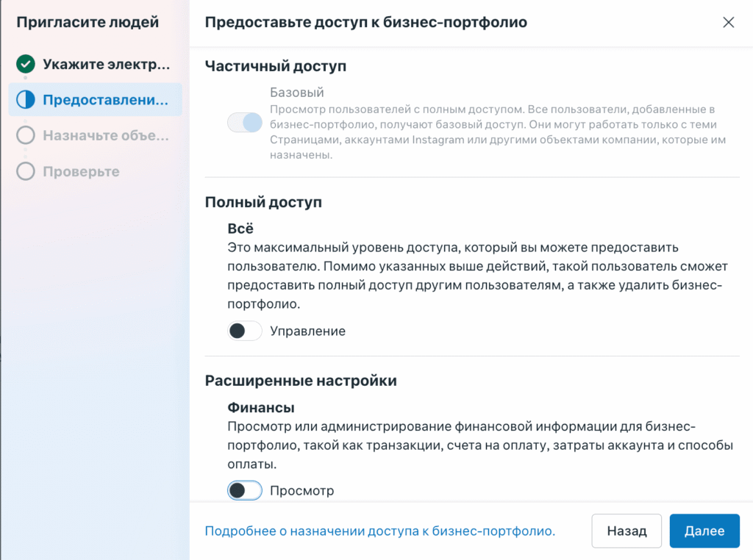
Task: Click the empty circle beside «Назначьте объе…»
Action: pyautogui.click(x=26, y=135)
